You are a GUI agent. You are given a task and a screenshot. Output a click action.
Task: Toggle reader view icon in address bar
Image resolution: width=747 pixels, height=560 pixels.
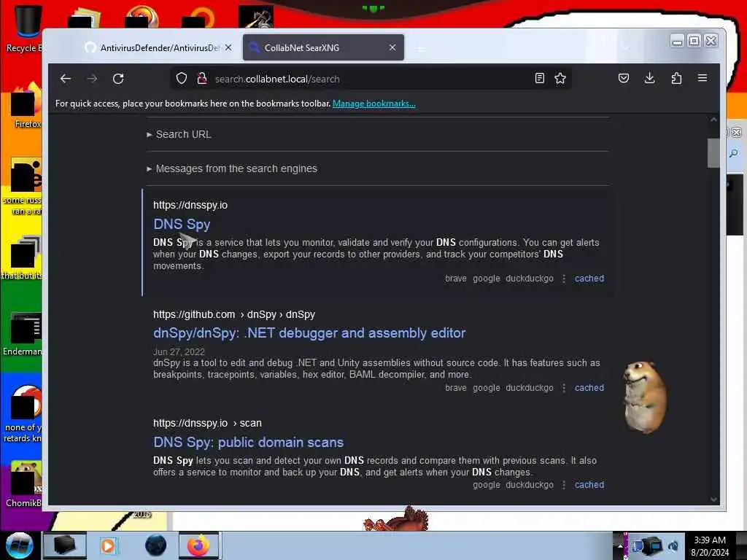539,79
